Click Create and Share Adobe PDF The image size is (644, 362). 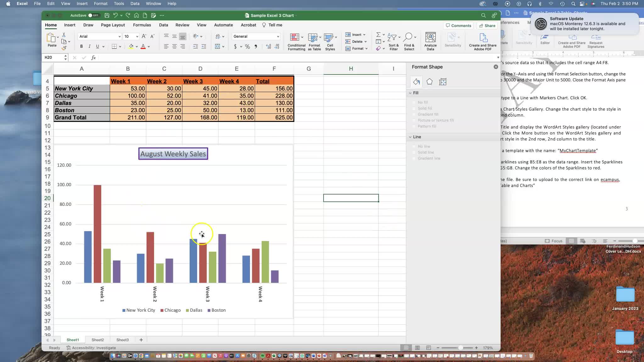tap(483, 41)
